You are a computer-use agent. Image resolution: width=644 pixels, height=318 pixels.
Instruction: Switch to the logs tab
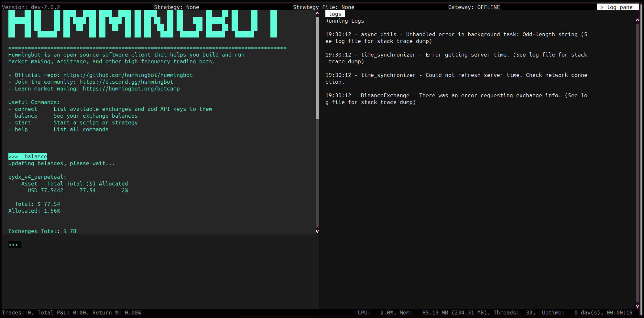(335, 14)
